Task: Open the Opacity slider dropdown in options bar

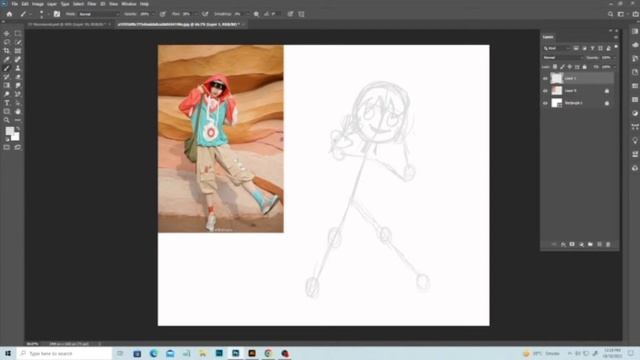Action: [x=153, y=14]
